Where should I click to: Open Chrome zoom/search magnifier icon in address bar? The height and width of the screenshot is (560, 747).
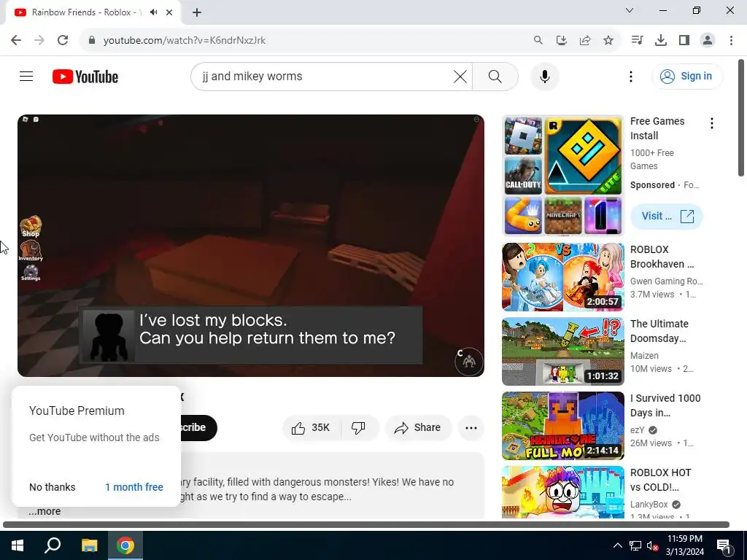(538, 40)
